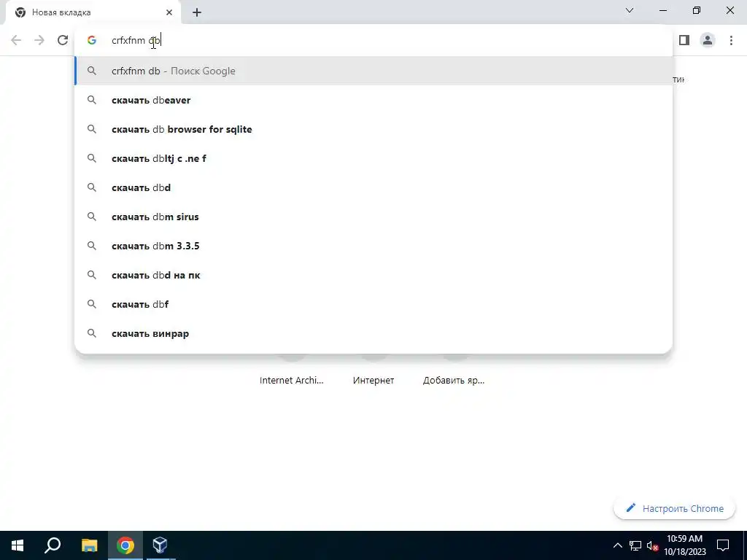The height and width of the screenshot is (560, 747).
Task: Open a new tab with the plus button
Action: tap(197, 13)
